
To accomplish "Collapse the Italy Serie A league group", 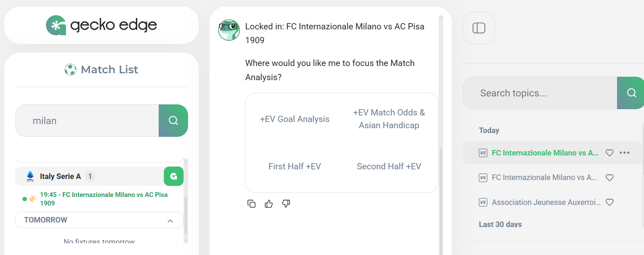I will tap(60, 176).
